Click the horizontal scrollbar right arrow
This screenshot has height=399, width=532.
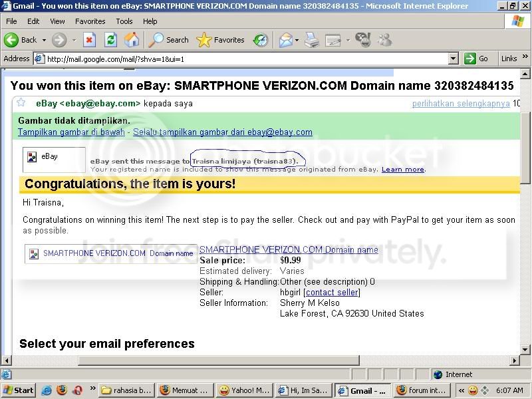pyautogui.click(x=515, y=360)
